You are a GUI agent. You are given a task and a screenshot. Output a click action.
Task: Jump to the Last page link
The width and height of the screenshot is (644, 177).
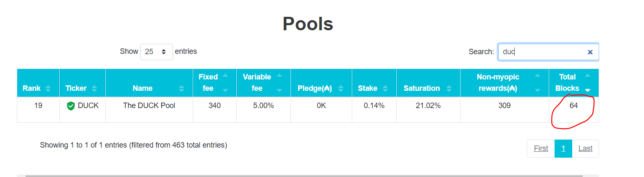pyautogui.click(x=585, y=148)
